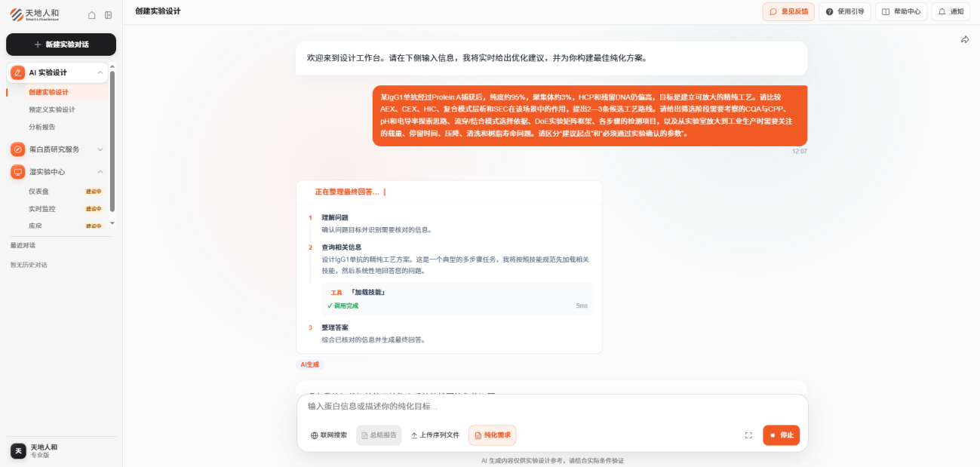Click the 暂无历史对话 text

[x=29, y=265]
